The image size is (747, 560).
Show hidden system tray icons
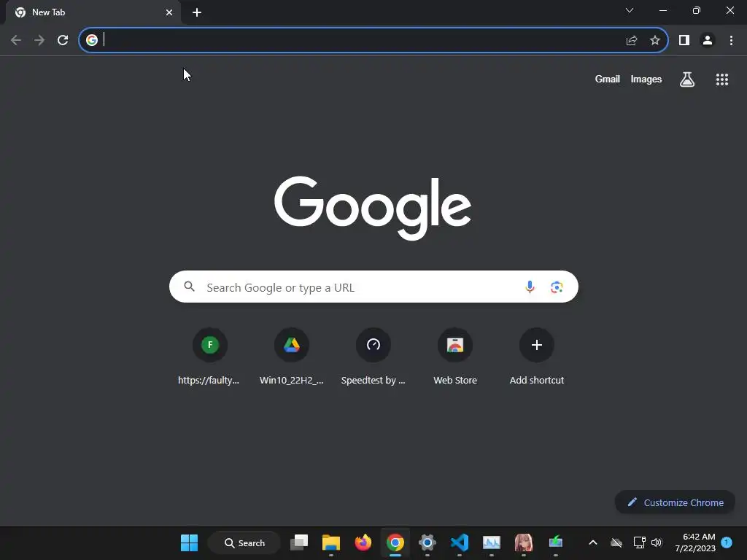click(x=593, y=542)
